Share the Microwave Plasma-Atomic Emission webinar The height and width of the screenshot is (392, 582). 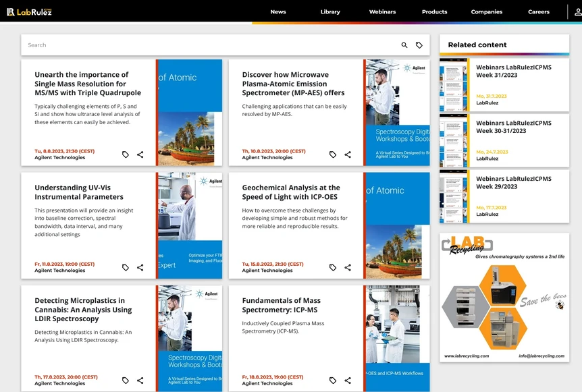point(348,155)
